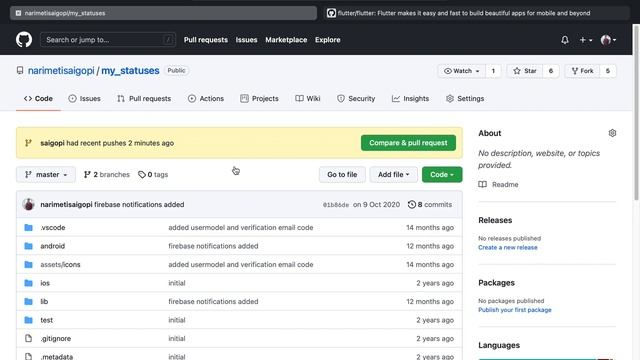
Task: Open the 8 commits link
Action: [x=430, y=204]
